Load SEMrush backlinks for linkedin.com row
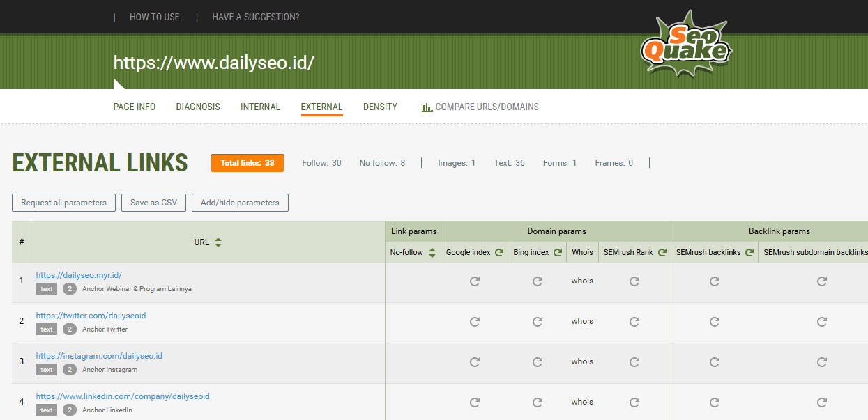The image size is (868, 420). click(x=715, y=403)
